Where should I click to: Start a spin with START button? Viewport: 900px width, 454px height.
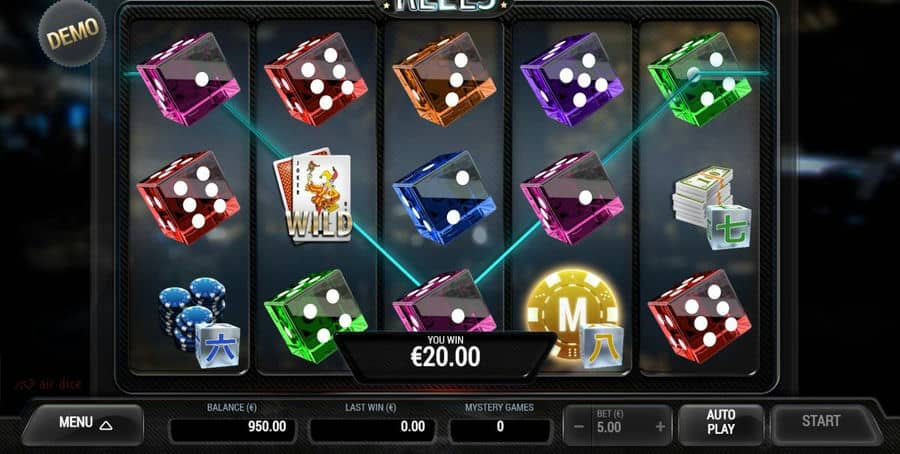click(x=821, y=421)
